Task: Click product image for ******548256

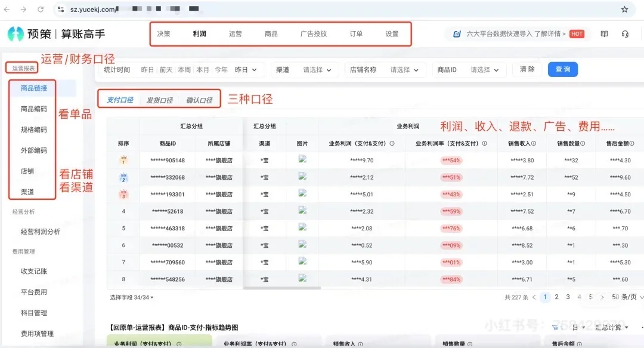Action: click(302, 278)
